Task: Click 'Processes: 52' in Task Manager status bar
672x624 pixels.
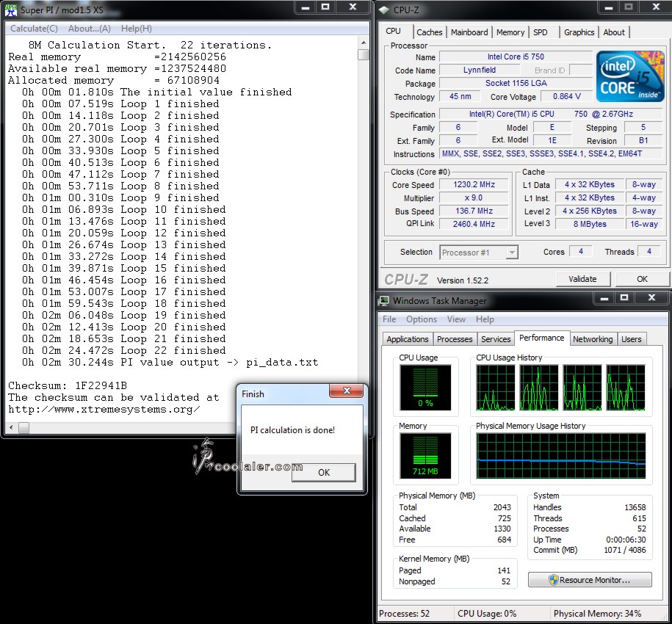Action: 404,613
